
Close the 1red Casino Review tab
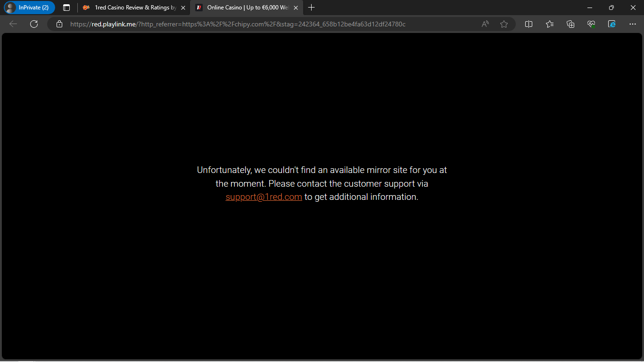pyautogui.click(x=183, y=8)
